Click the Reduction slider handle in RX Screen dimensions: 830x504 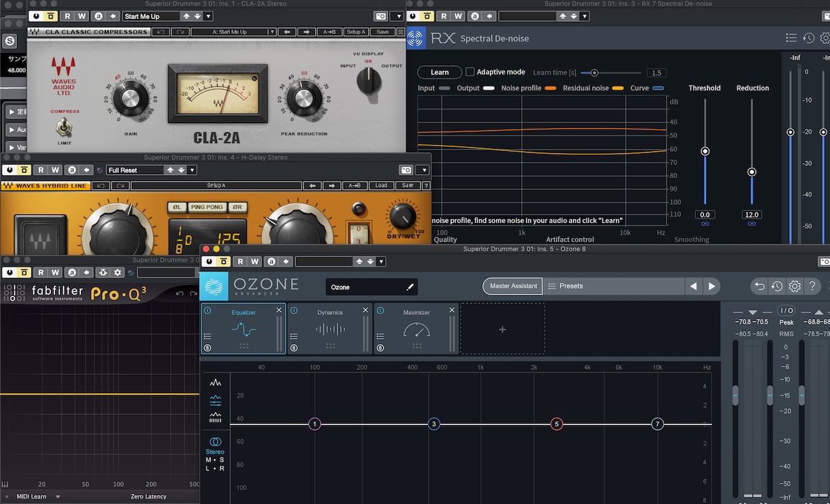752,172
